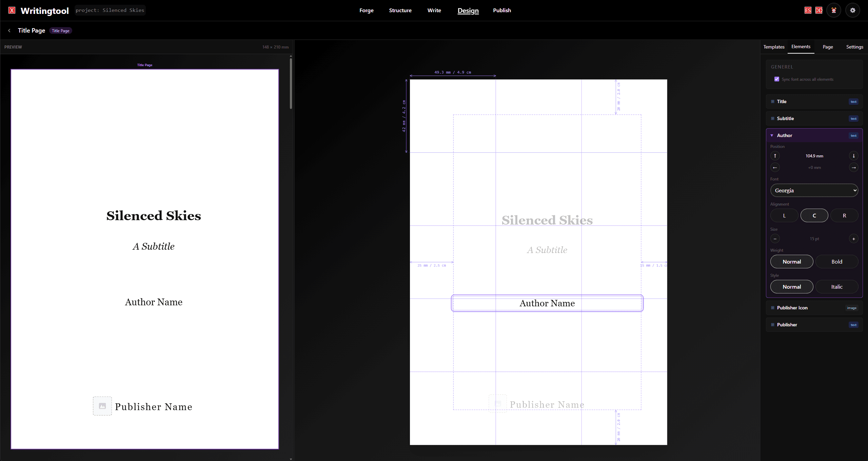Set alignment to C (center)
The image size is (868, 461).
(814, 215)
